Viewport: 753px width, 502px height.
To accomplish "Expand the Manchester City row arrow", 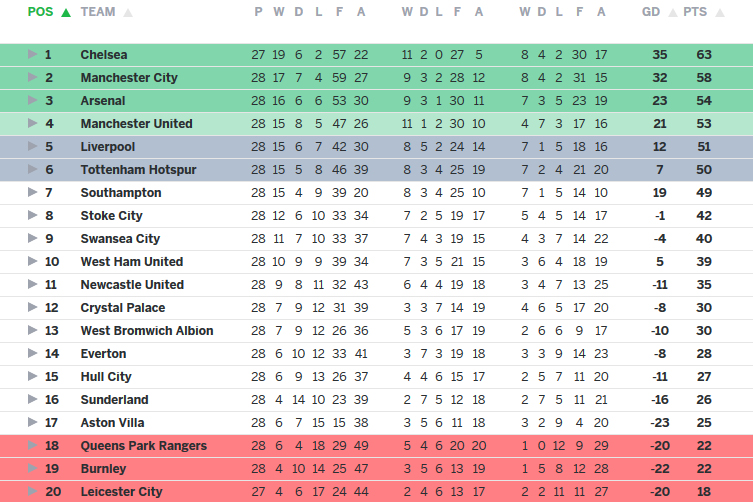I will pos(32,77).
